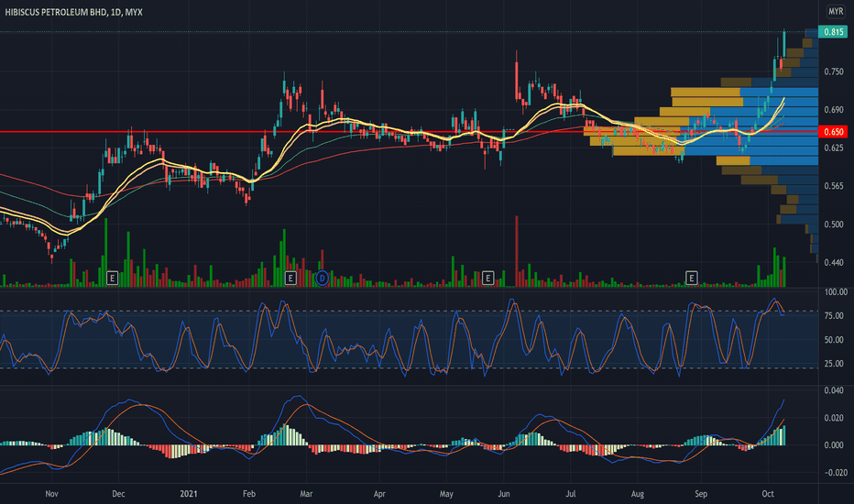Click the May label on time axis
This screenshot has width=854, height=504.
[x=446, y=494]
